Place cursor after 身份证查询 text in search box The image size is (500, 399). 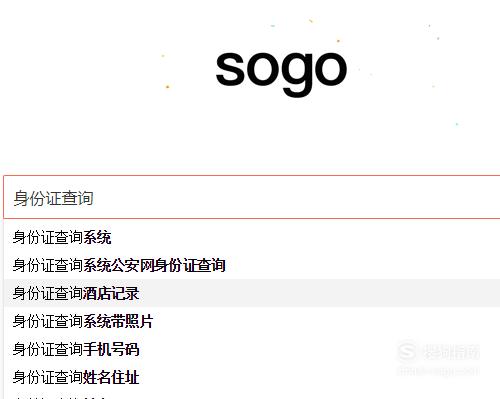pyautogui.click(x=94, y=198)
